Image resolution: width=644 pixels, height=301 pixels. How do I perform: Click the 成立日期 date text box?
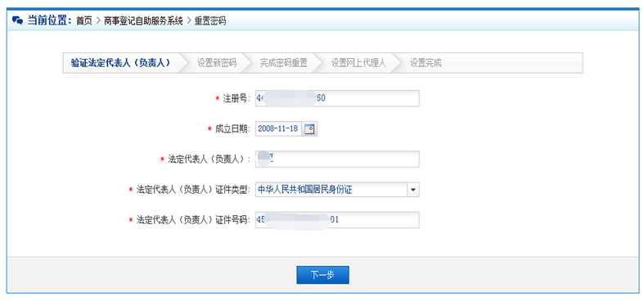(x=279, y=129)
